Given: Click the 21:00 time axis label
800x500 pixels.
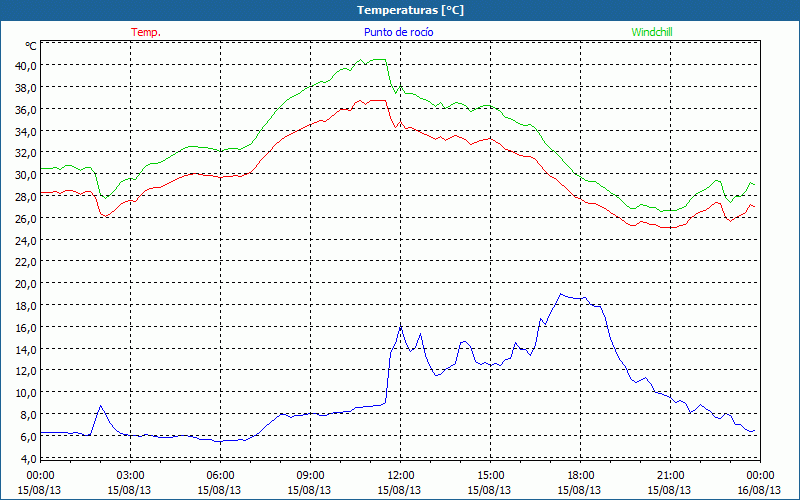Looking at the screenshot, I should coord(670,476).
